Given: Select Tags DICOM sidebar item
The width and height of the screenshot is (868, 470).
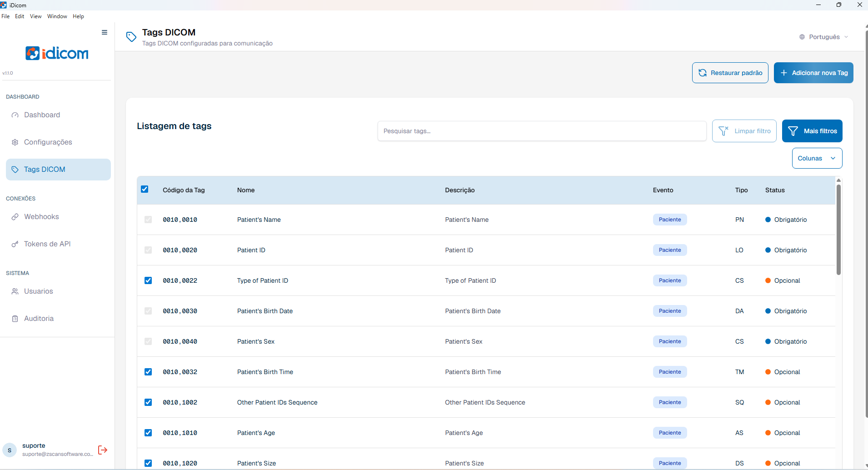Looking at the screenshot, I should [x=58, y=170].
